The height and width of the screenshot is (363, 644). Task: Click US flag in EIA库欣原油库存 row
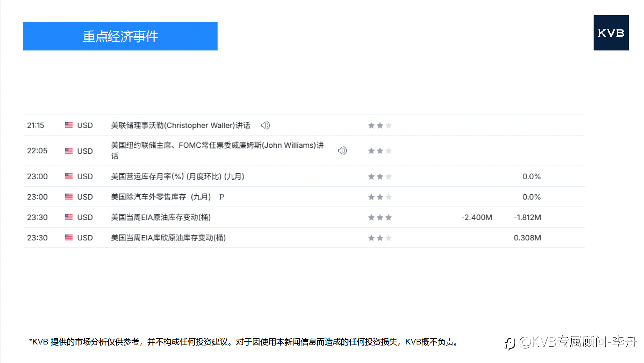point(69,238)
